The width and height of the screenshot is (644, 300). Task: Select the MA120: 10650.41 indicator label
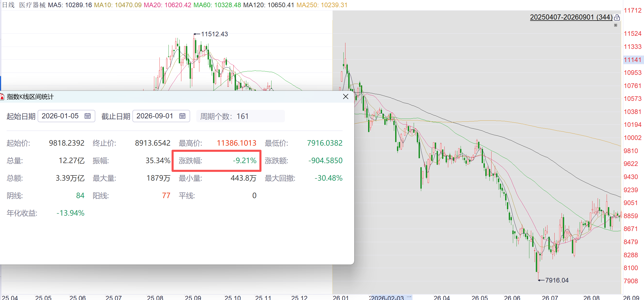(x=269, y=5)
